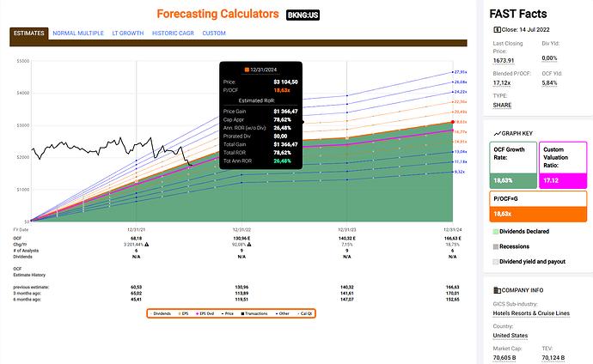
Task: Switch to the Normal Multiple tab
Action: click(x=77, y=33)
